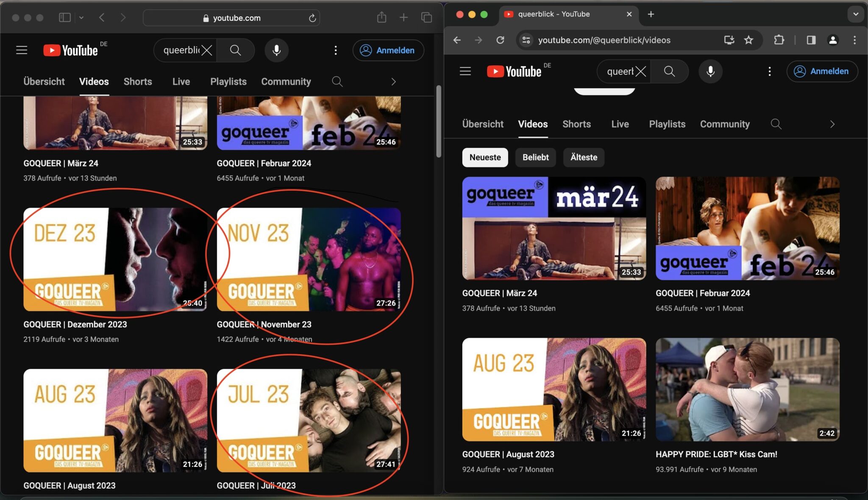Image resolution: width=868 pixels, height=500 pixels.
Task: Click Anmelden button in Chrome window
Action: pos(822,71)
